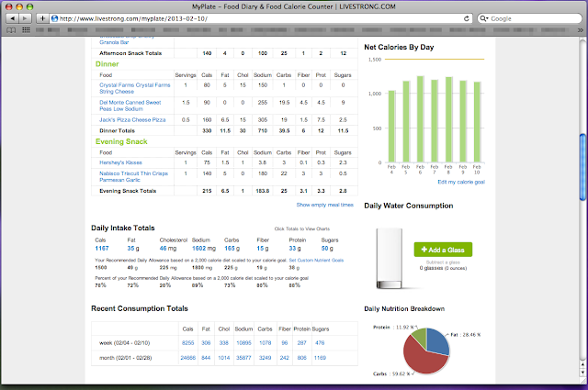Click Subtract a glass link
The image size is (588, 390).
(x=443, y=262)
